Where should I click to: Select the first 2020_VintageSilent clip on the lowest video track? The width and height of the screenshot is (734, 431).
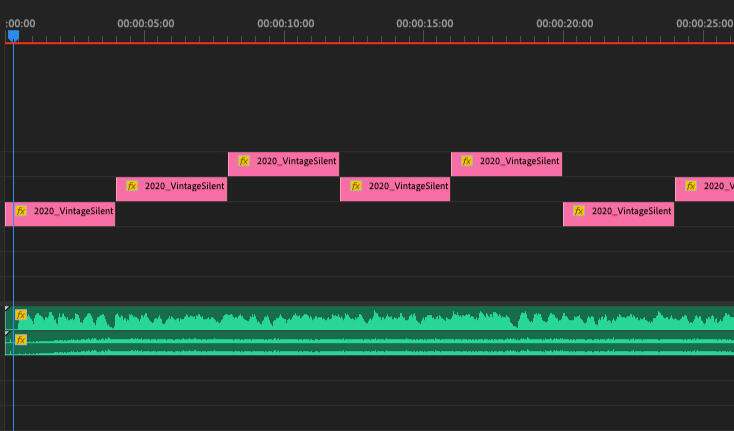point(72,212)
